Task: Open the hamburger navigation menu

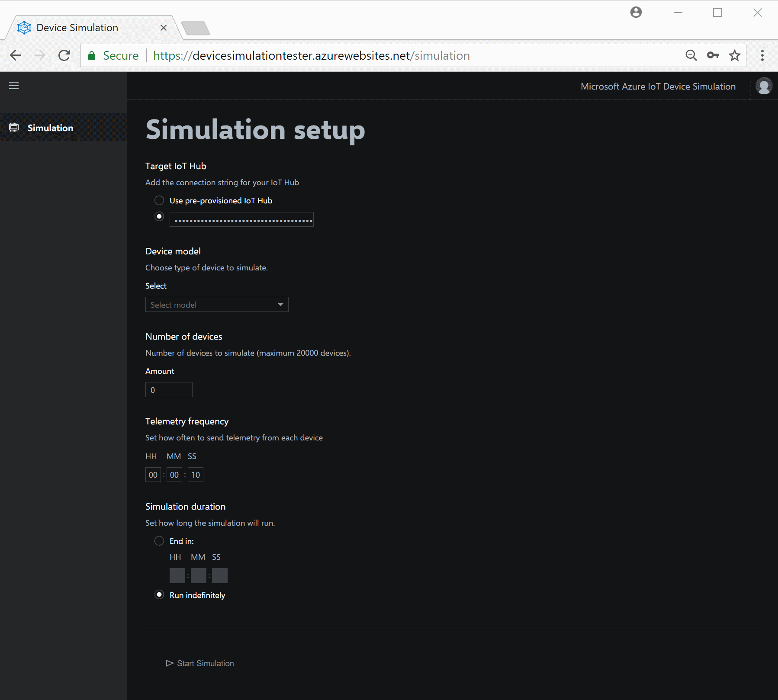Action: [13, 86]
